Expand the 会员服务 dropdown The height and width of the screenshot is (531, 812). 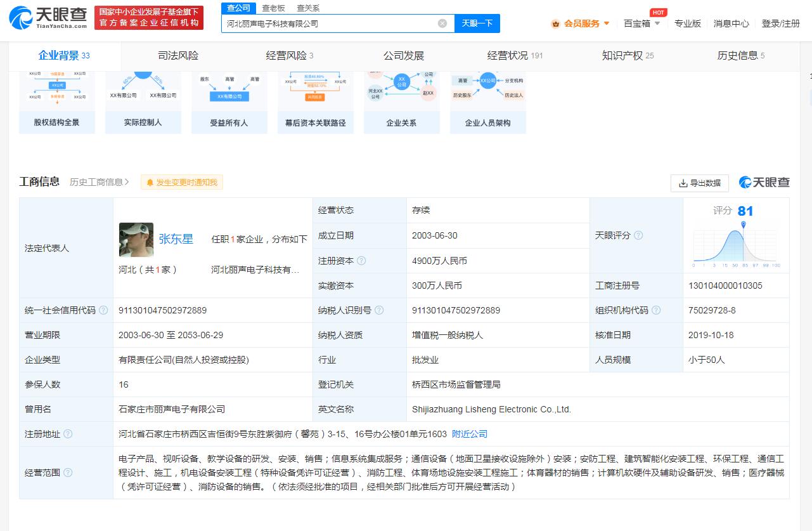(606, 23)
